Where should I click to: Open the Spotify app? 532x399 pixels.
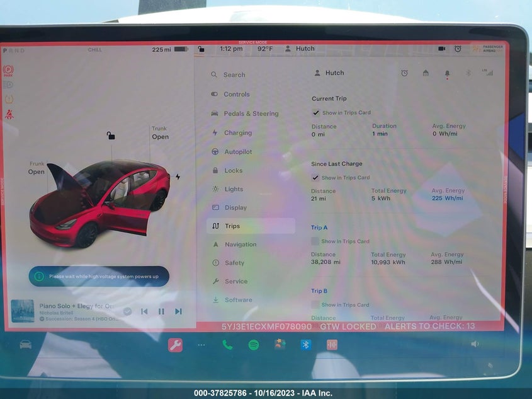(x=254, y=345)
